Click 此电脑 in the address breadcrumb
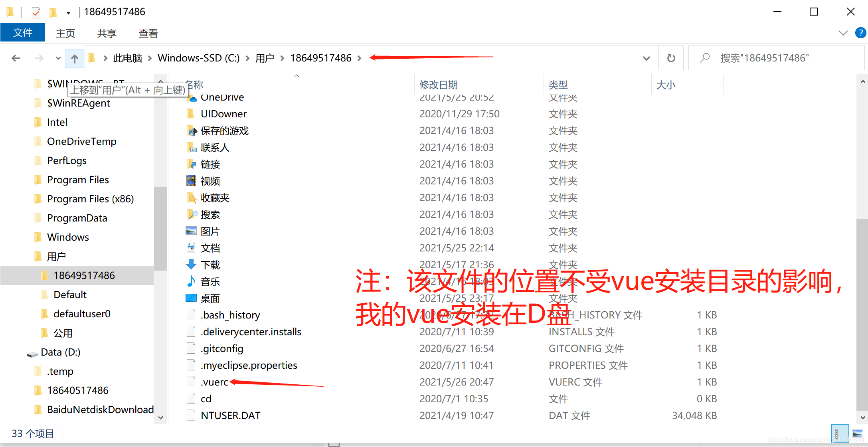 pyautogui.click(x=128, y=58)
